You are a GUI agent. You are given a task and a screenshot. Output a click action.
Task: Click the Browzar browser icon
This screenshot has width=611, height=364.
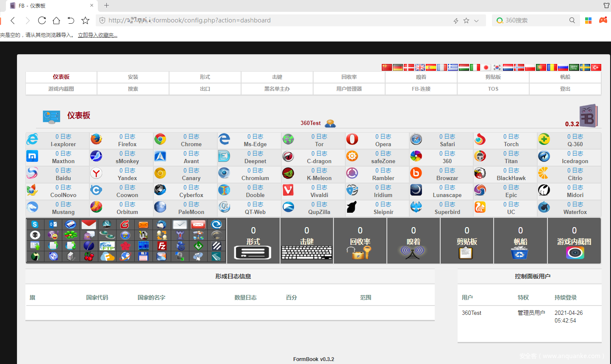point(416,173)
